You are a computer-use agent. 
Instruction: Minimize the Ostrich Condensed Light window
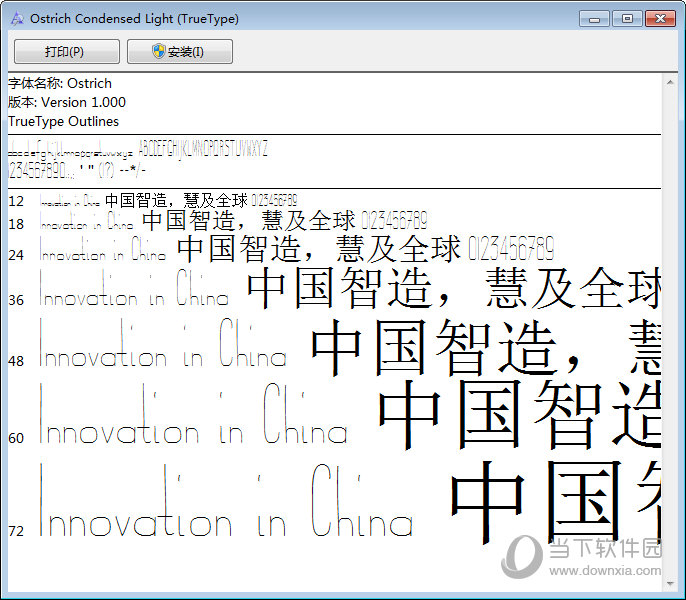pos(594,19)
